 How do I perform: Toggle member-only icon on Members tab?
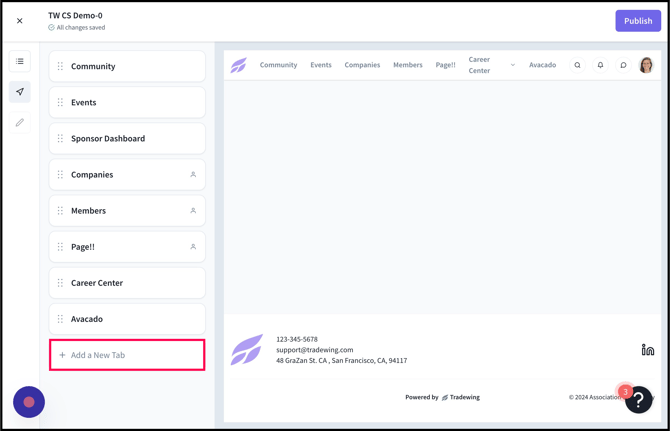pos(193,211)
